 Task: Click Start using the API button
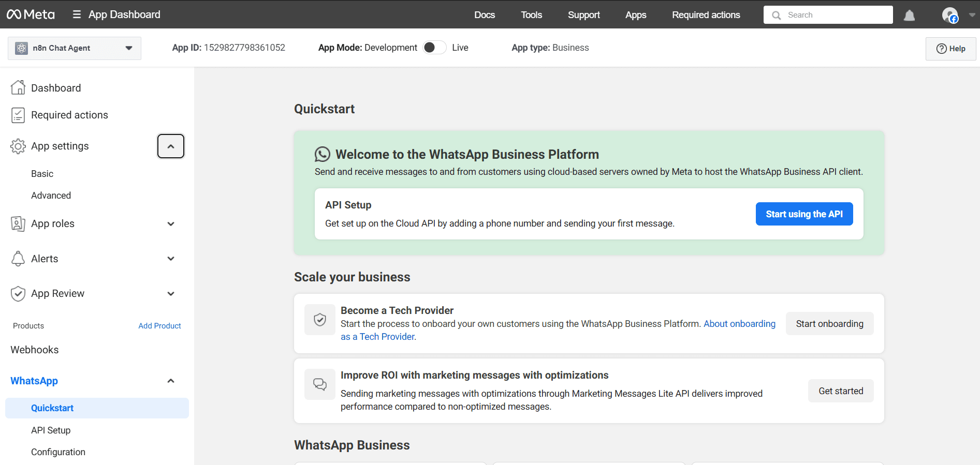pyautogui.click(x=804, y=214)
